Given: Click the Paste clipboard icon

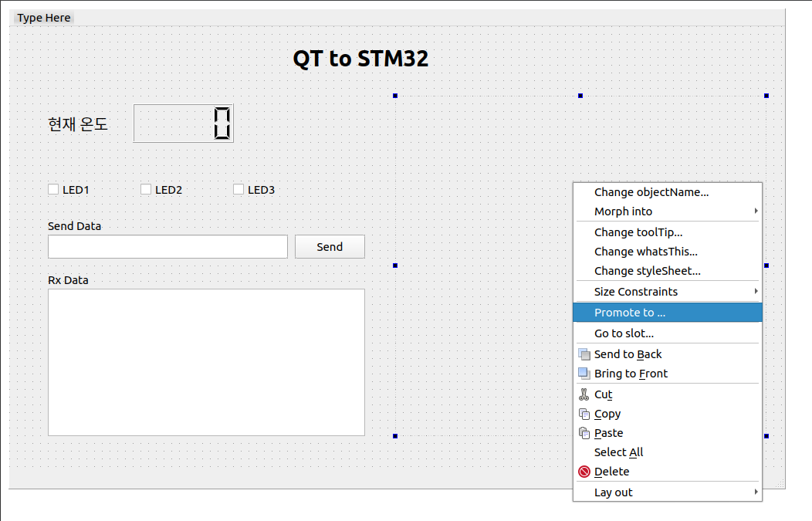Looking at the screenshot, I should click(584, 433).
